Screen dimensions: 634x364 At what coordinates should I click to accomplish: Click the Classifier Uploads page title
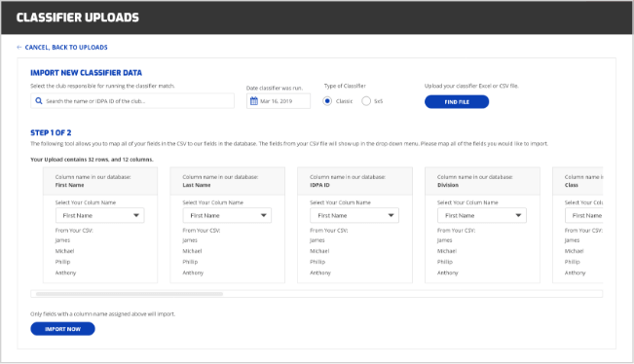(x=78, y=18)
